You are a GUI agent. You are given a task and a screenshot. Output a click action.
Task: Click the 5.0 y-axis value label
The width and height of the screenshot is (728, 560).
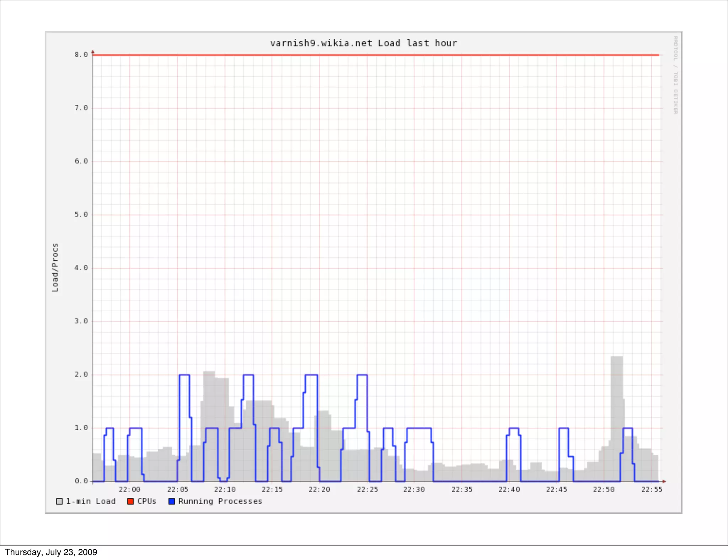click(81, 215)
